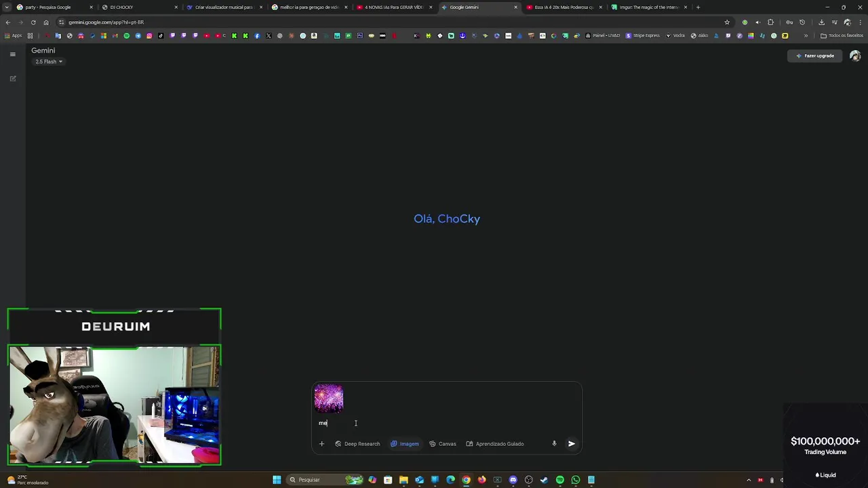Viewport: 868px width, 488px height.
Task: Switch to 'Essa IA é 20x Mais Poderosa' tab
Action: click(x=563, y=7)
